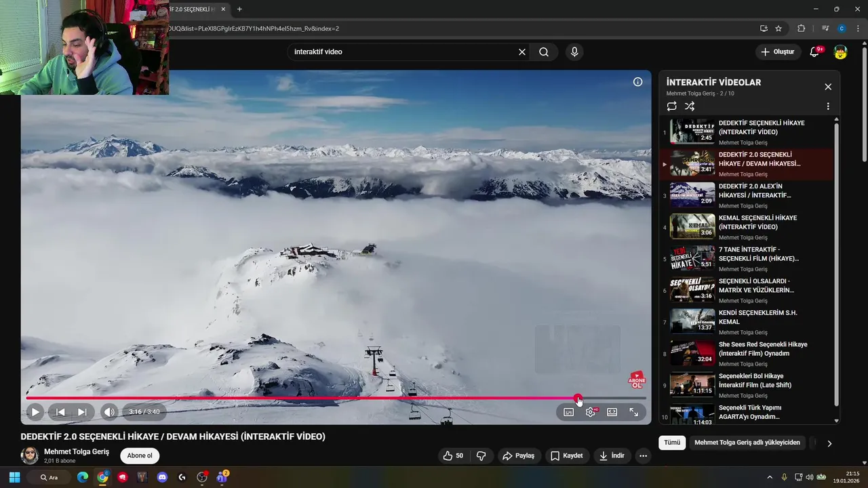Open Chrome media controls icon
868x488 pixels.
[825, 28]
